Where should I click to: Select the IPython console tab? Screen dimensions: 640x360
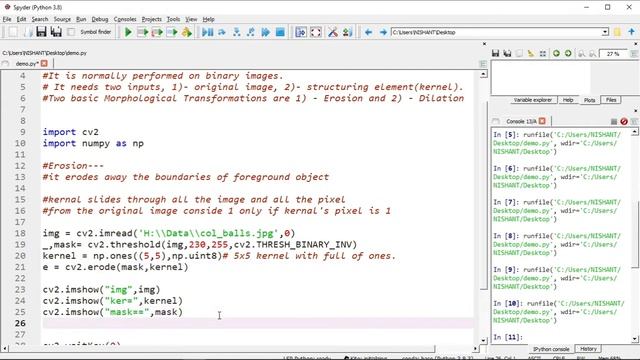(551, 349)
